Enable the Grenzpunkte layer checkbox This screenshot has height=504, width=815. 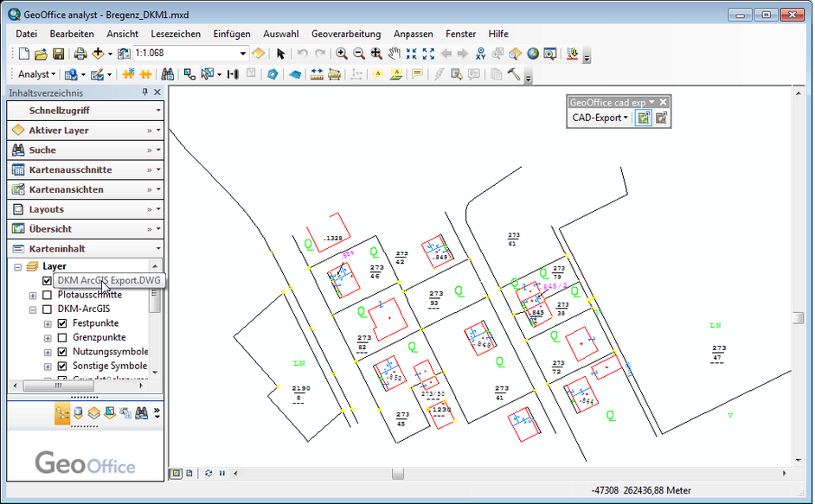point(62,338)
